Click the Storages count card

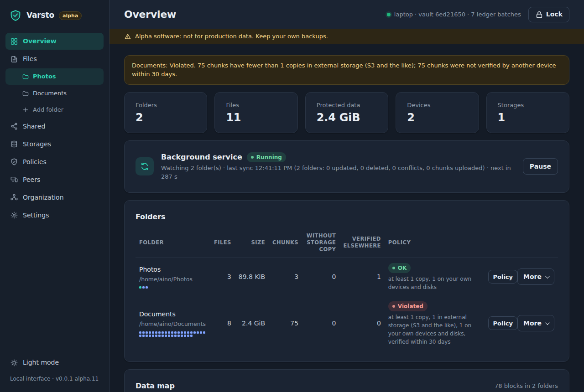528,113
